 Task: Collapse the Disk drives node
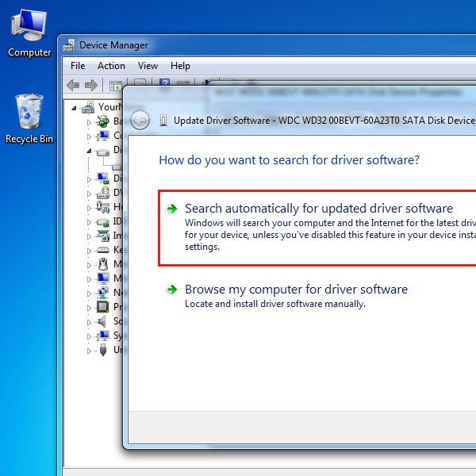click(x=89, y=151)
